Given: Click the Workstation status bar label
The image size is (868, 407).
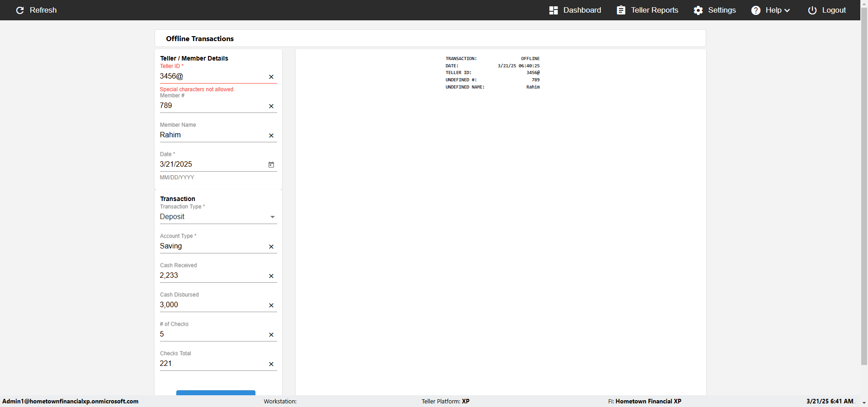Looking at the screenshot, I should click(280, 401).
